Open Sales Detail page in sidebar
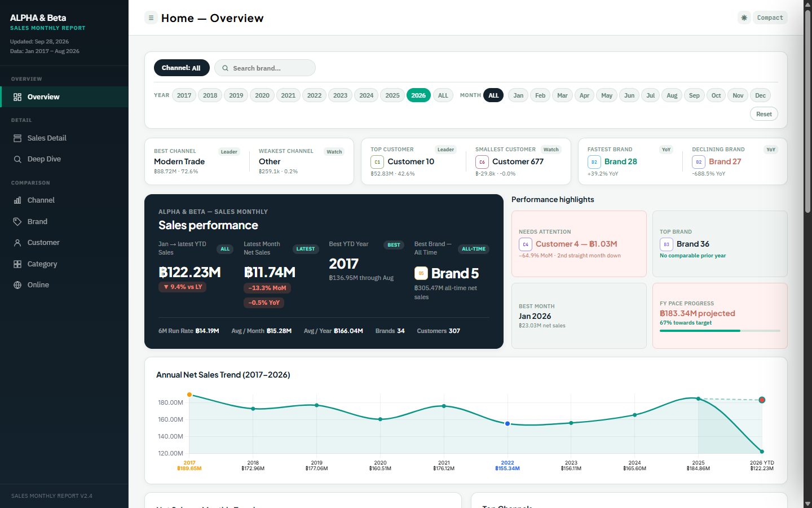The image size is (812, 508). [x=64, y=138]
